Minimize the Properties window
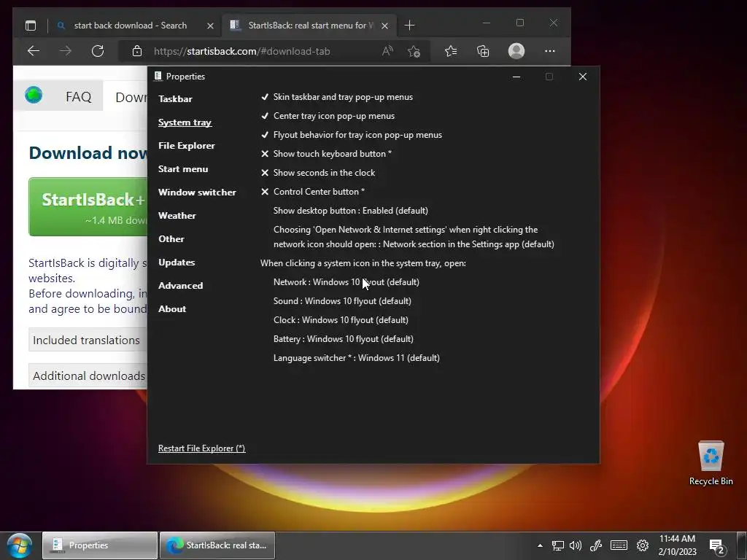This screenshot has width=747, height=560. 516,77
